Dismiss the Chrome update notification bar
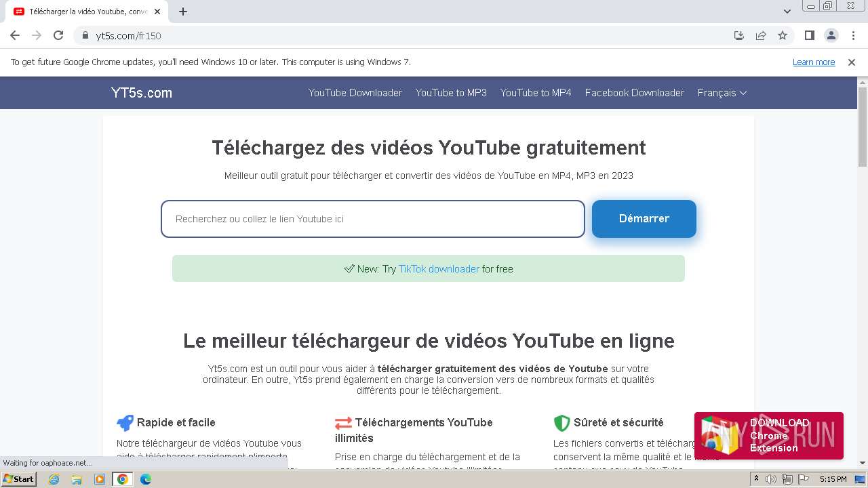 click(852, 62)
